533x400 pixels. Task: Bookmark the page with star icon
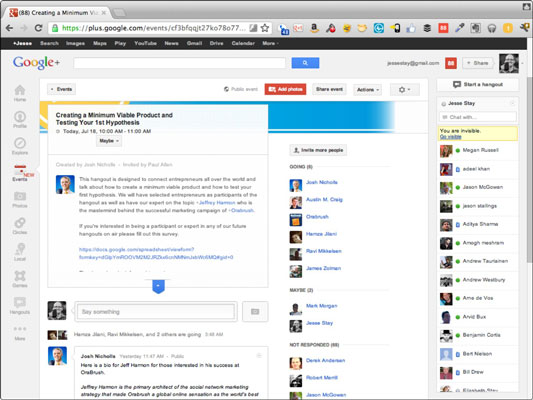click(x=265, y=28)
